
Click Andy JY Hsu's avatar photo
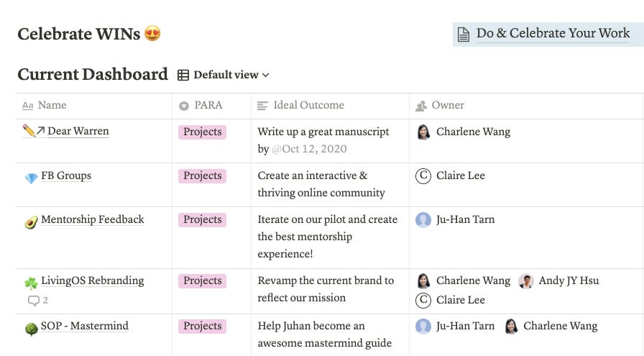tap(525, 280)
